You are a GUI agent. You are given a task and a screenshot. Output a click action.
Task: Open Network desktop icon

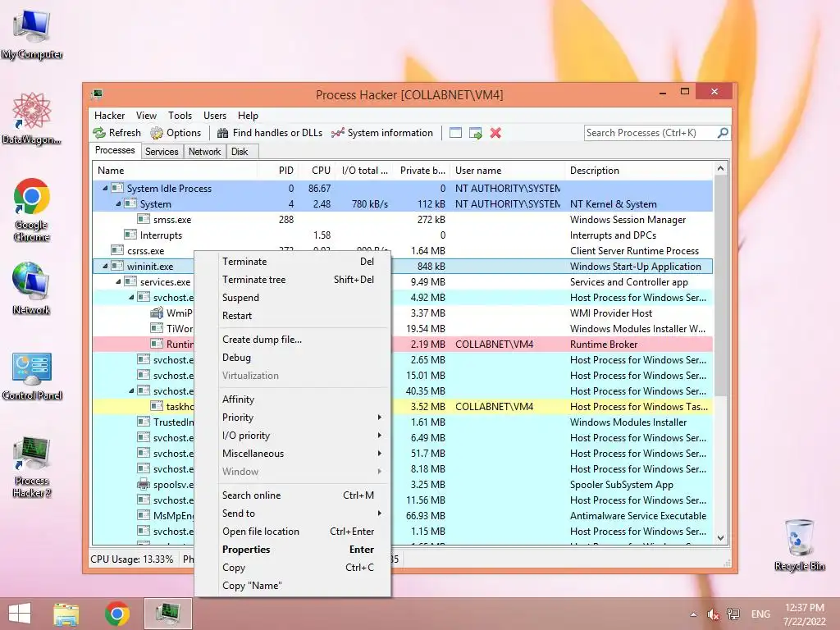tap(31, 288)
